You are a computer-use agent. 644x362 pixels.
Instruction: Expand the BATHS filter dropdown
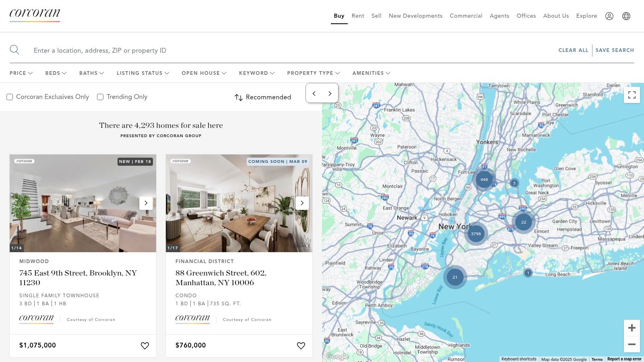(92, 73)
